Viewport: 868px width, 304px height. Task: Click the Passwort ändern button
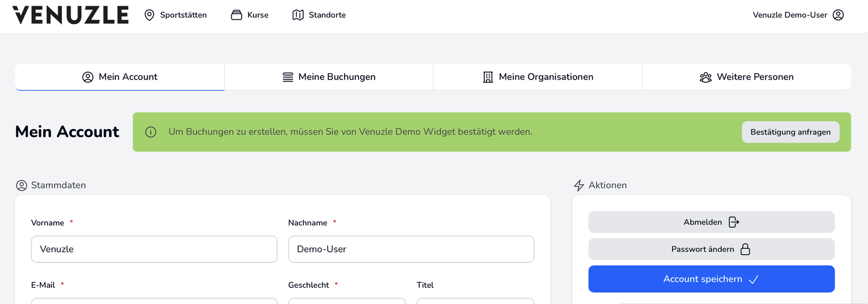(711, 249)
